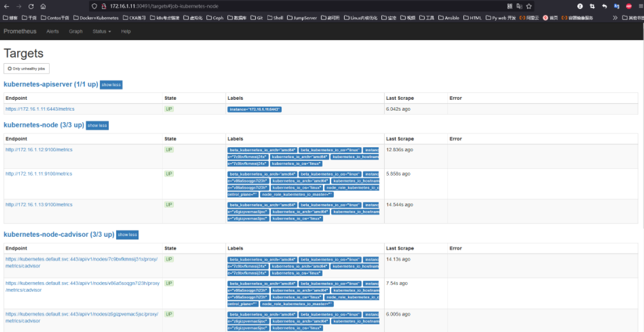Click show less for kubernetes-node-cadvisor
Viewport: 644px width, 332px height.
127,234
